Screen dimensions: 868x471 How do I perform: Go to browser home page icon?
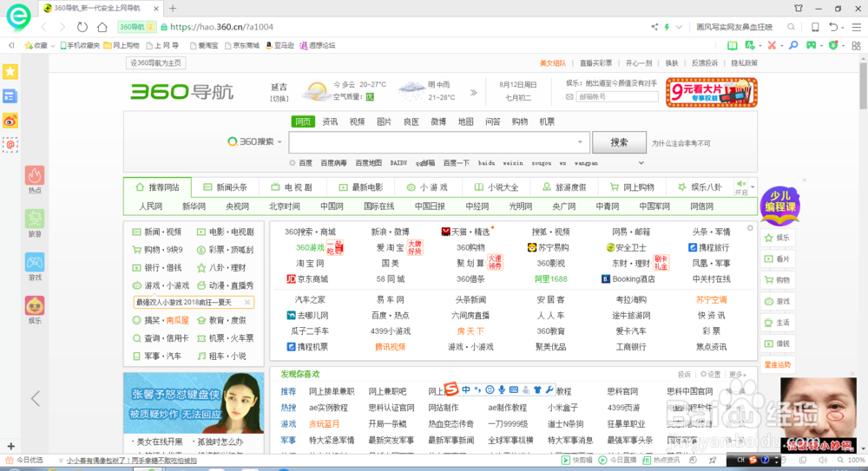tap(102, 27)
